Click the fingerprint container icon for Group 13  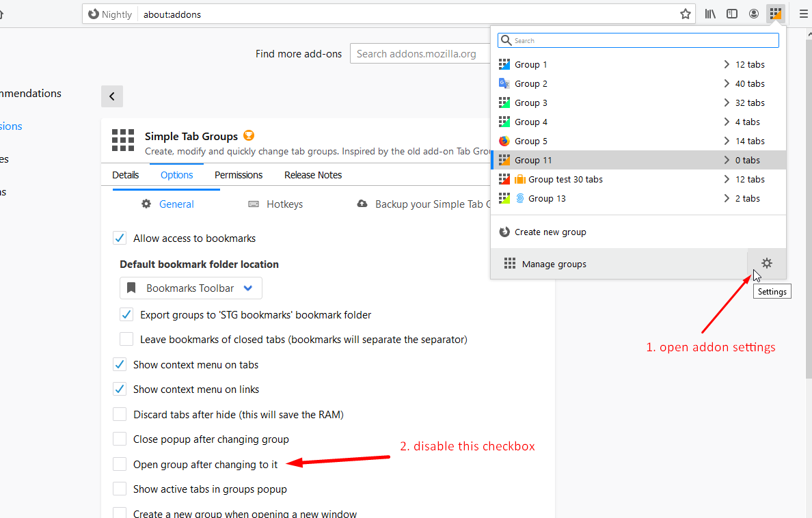pyautogui.click(x=520, y=198)
